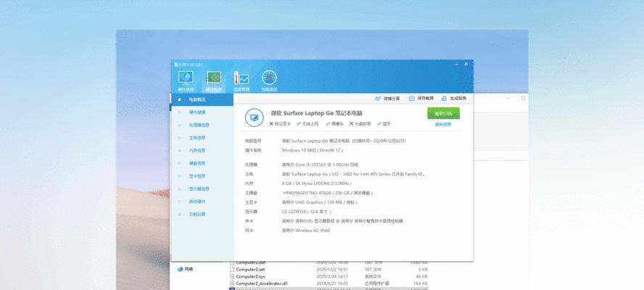Click the LG LGD0555 display value
Viewport: 644px width, 290px height.
tap(307, 212)
